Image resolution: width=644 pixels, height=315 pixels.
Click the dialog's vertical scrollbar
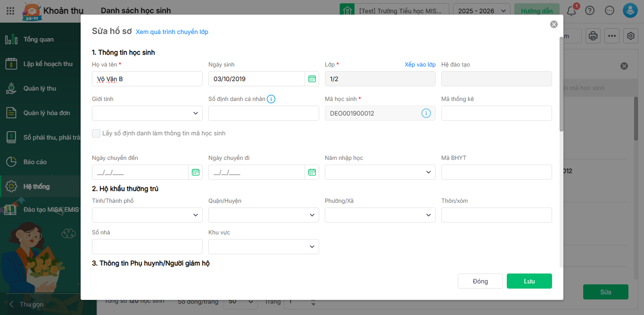(x=561, y=85)
